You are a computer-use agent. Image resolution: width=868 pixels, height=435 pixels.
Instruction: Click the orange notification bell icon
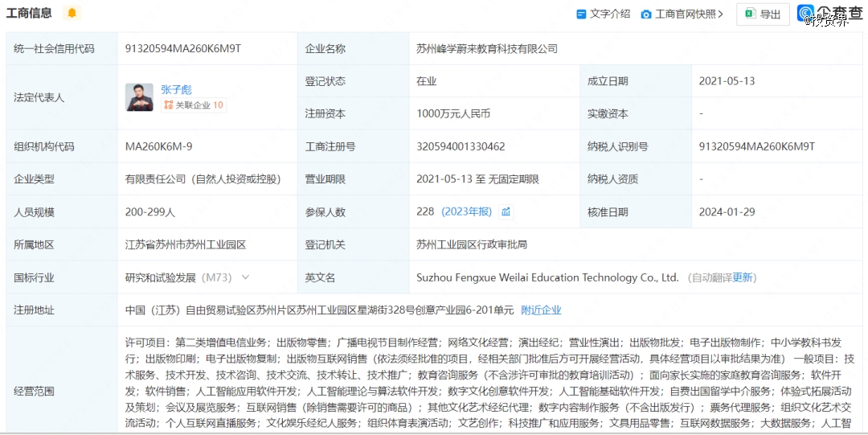click(72, 13)
